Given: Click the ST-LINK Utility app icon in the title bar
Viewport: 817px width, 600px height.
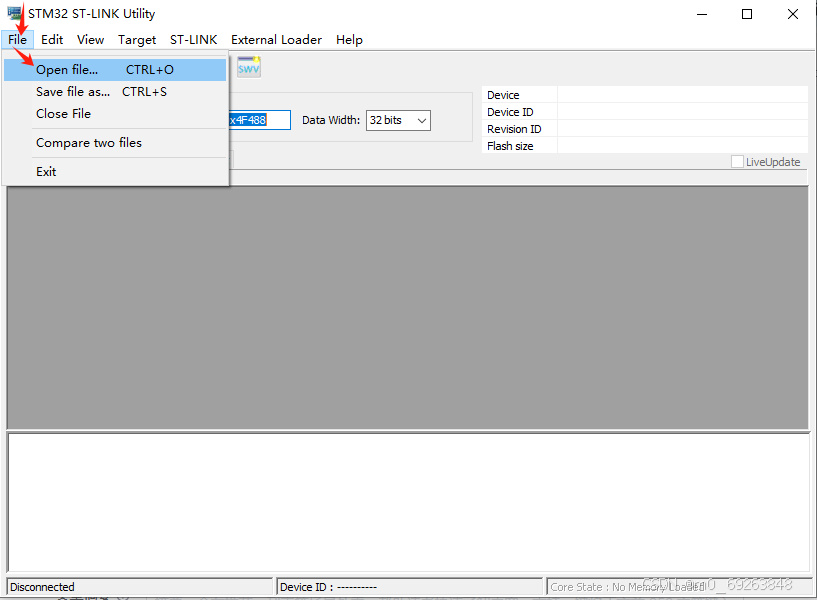Looking at the screenshot, I should [15, 12].
